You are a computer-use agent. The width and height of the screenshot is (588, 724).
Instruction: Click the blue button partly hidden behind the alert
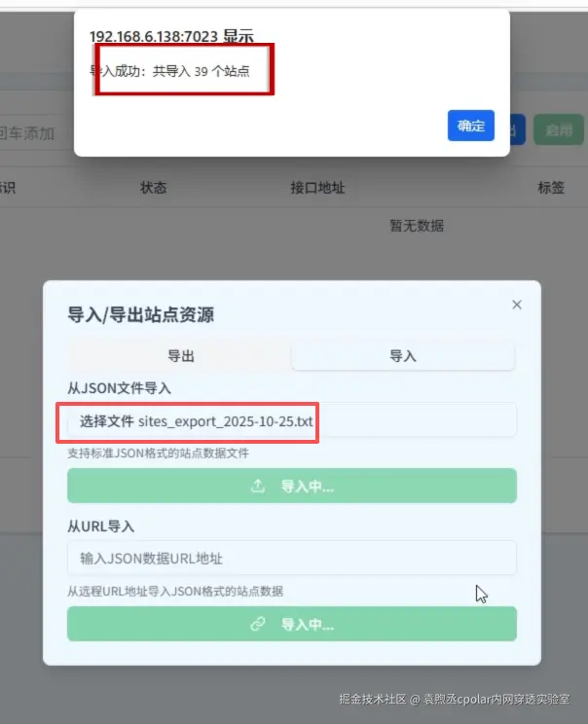[517, 130]
